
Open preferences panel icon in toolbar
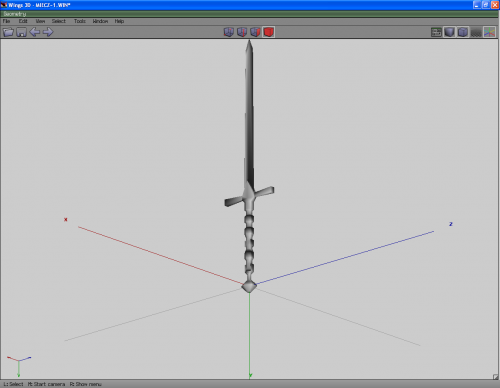click(436, 32)
